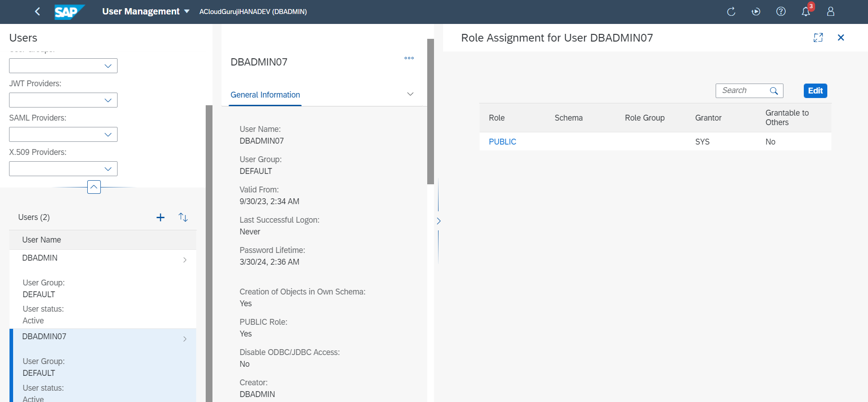
Task: Click the role Search field
Action: 744,91
